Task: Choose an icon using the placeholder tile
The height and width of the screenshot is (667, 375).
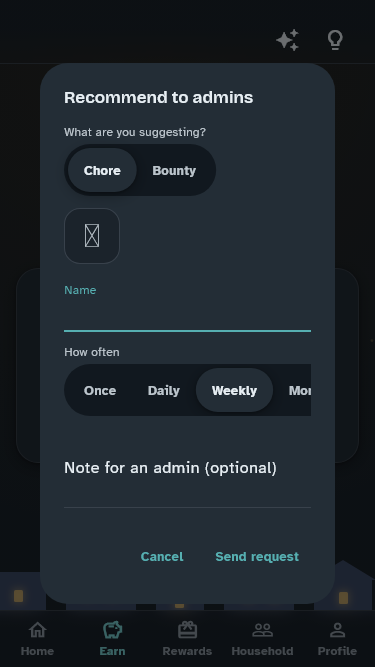Action: pos(92,236)
